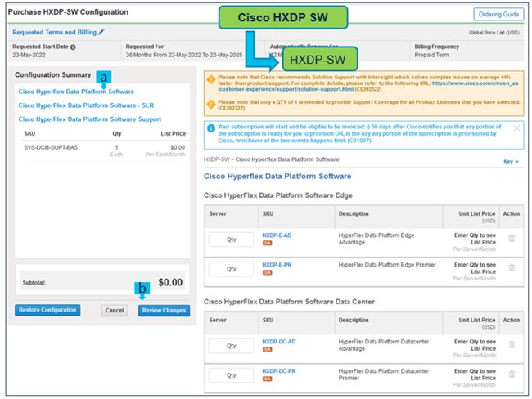Click HyperFlex Data Platform Edge Advantage description
The width and height of the screenshot is (532, 399).
point(376,239)
